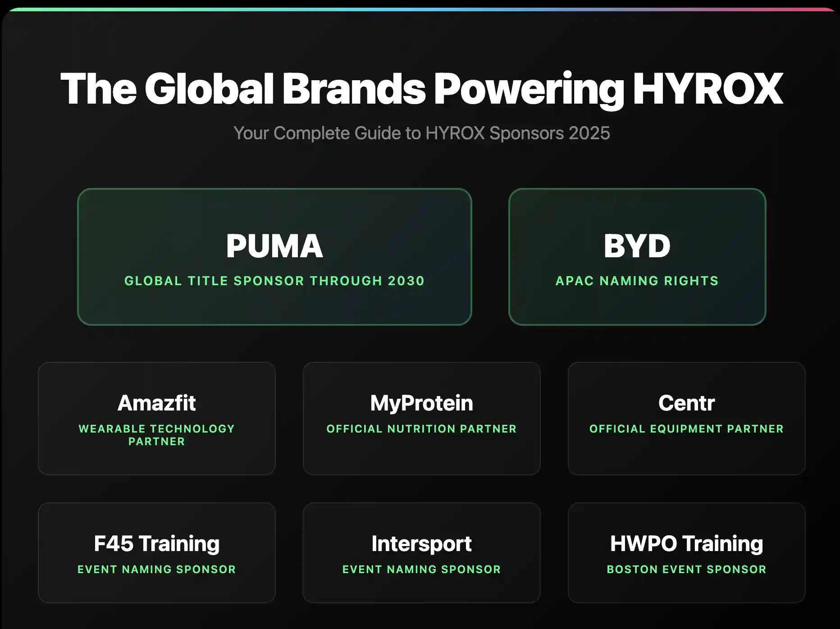The image size is (840, 629).
Task: Select the Boston Event Sponsor label
Action: tap(686, 569)
